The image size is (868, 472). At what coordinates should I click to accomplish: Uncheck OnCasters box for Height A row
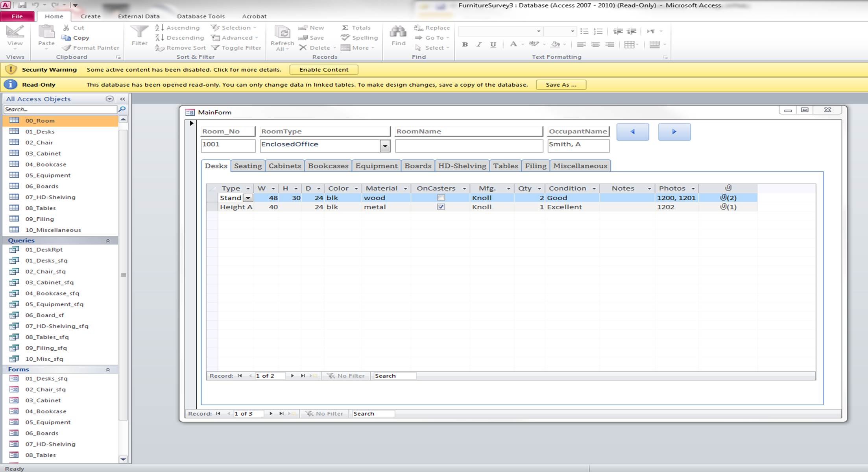click(x=441, y=207)
